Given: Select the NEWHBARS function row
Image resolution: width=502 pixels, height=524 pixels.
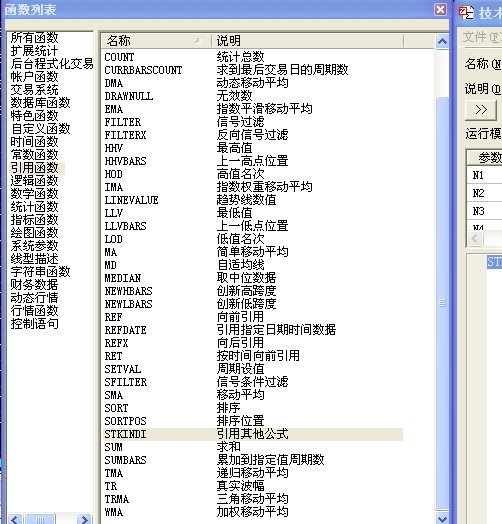Looking at the screenshot, I should click(252, 292).
